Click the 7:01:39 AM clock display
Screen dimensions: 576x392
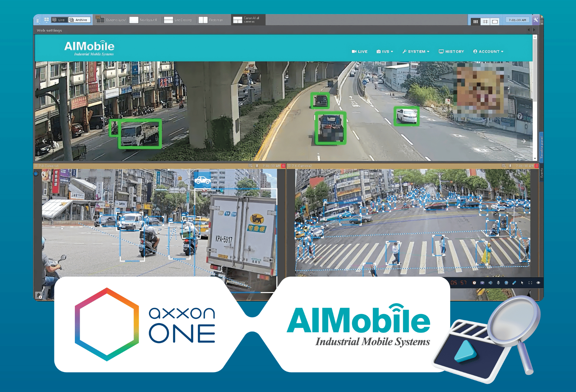pos(517,20)
